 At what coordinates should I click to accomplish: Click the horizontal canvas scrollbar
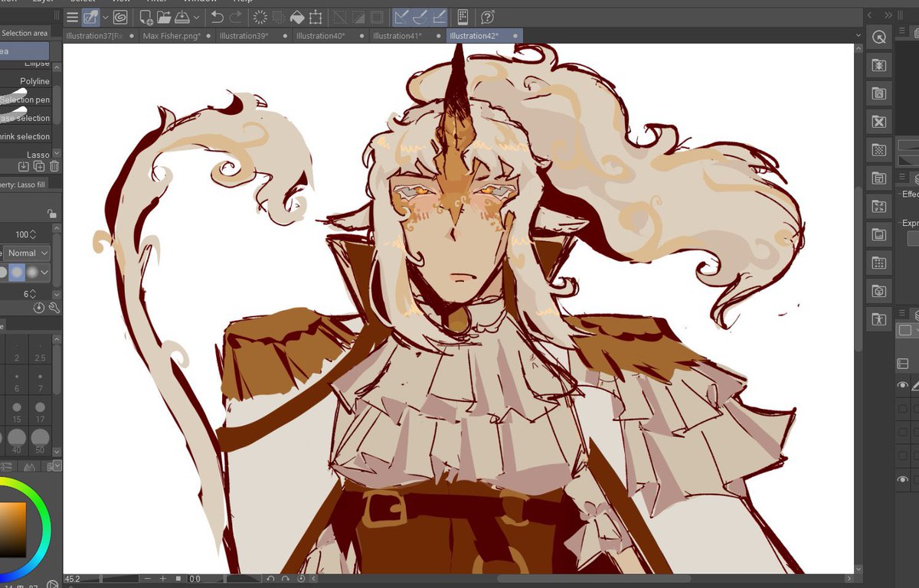tap(594, 580)
